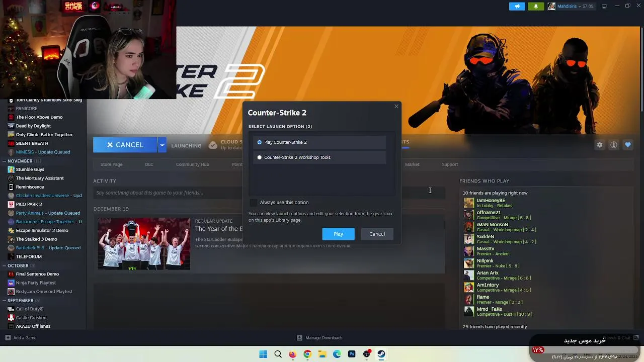
Task: Select Only Climb: Better Together
Action: (x=44, y=135)
